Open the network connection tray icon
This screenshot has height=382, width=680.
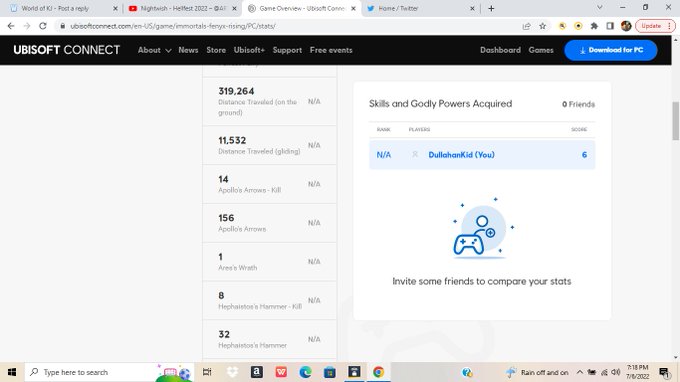tap(604, 372)
